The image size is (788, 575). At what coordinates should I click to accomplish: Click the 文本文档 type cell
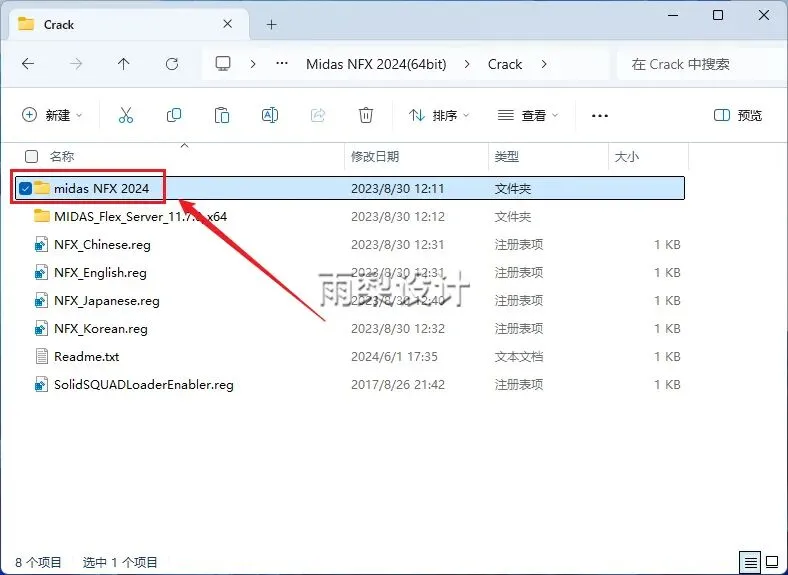[x=519, y=357]
